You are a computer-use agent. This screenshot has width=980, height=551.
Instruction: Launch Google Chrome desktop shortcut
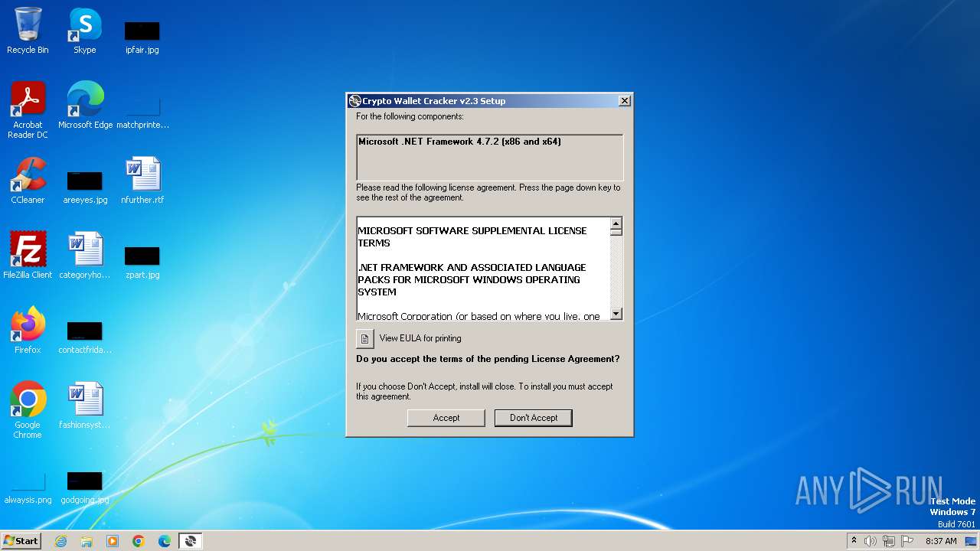point(28,409)
